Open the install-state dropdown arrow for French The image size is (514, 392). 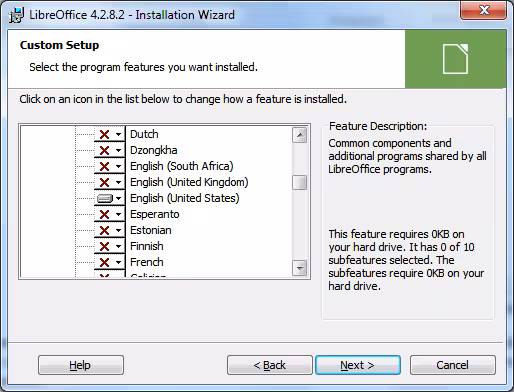click(x=118, y=263)
